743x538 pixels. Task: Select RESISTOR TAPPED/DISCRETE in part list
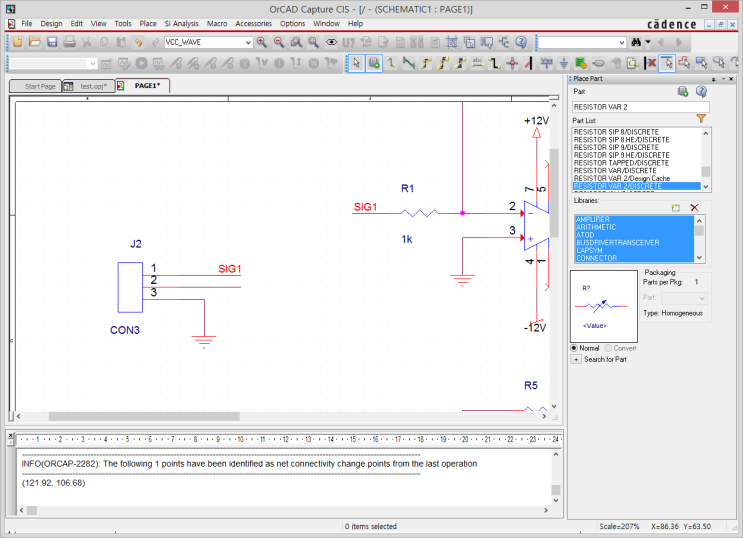[x=621, y=163]
